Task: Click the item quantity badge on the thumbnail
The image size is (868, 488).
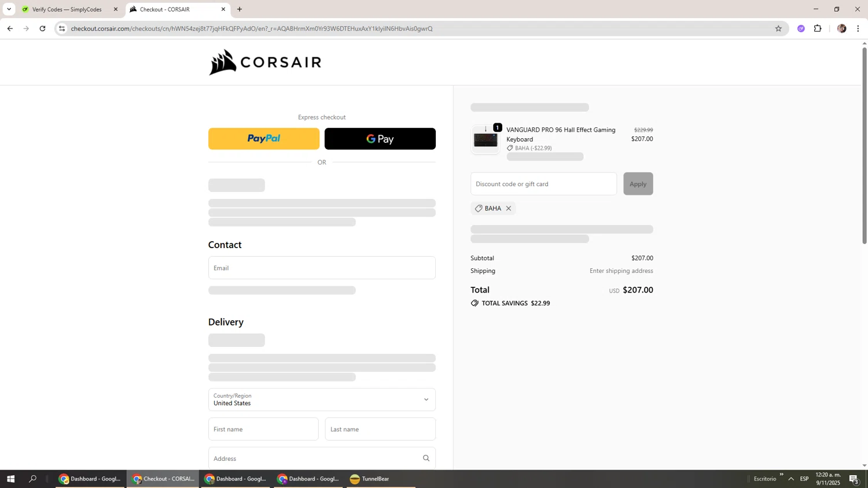Action: [x=498, y=128]
